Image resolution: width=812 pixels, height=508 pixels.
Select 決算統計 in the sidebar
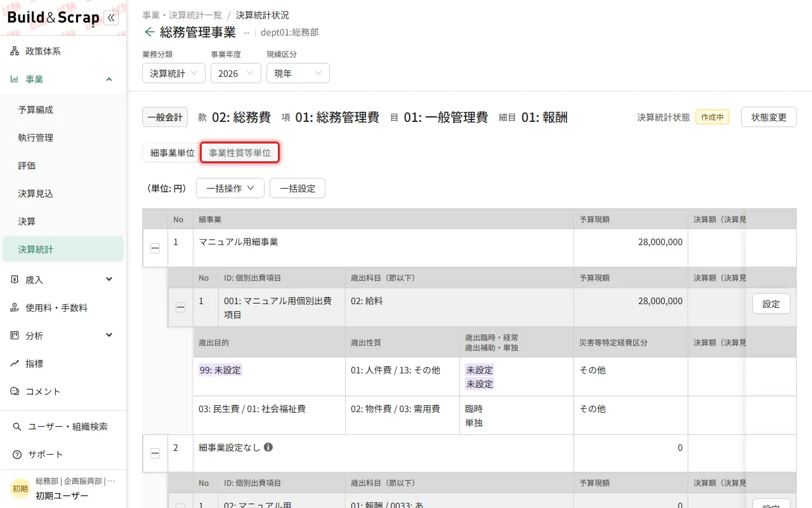click(63, 250)
